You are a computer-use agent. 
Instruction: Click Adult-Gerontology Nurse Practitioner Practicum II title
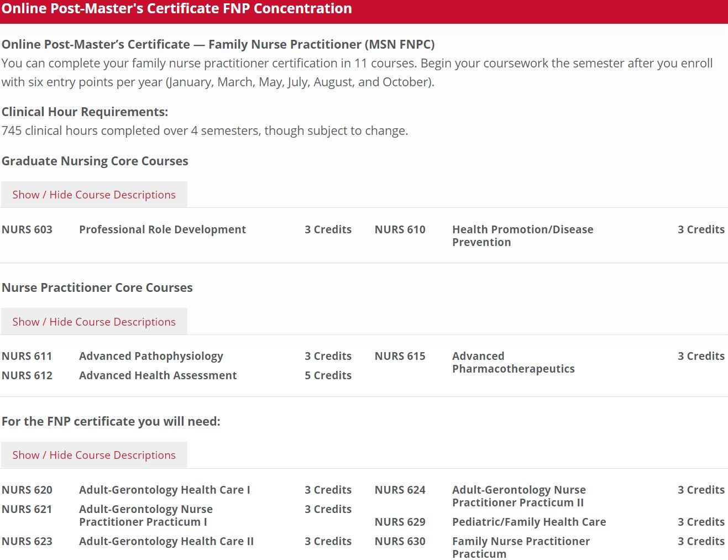pyautogui.click(x=519, y=496)
